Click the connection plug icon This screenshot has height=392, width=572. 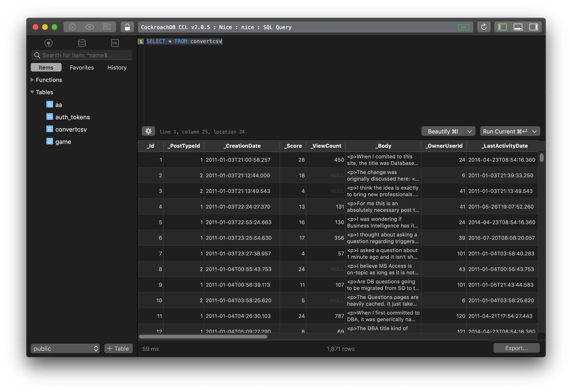[49, 43]
